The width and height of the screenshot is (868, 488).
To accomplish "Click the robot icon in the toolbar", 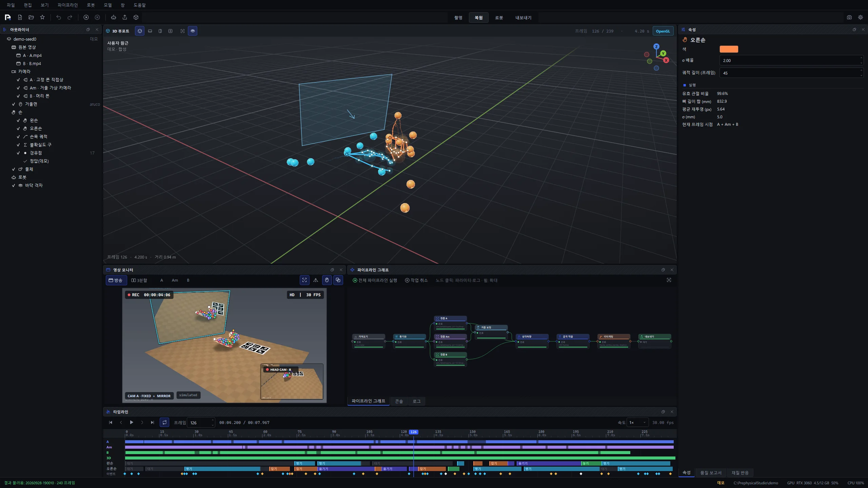I will (x=114, y=17).
